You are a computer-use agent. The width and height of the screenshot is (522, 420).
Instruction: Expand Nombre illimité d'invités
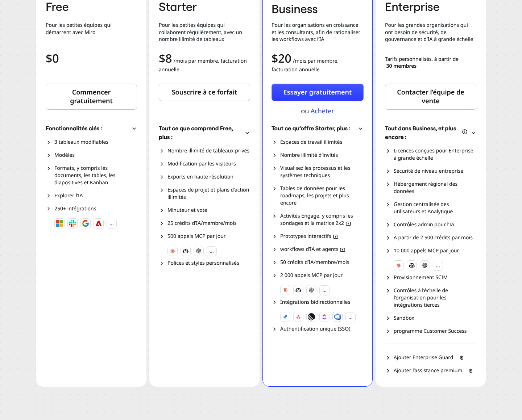click(304, 155)
